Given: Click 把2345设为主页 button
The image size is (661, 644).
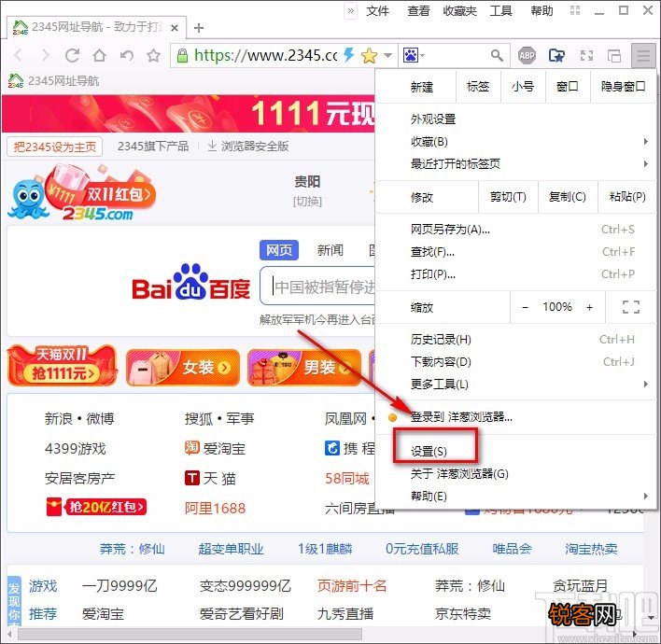Looking at the screenshot, I should (55, 147).
